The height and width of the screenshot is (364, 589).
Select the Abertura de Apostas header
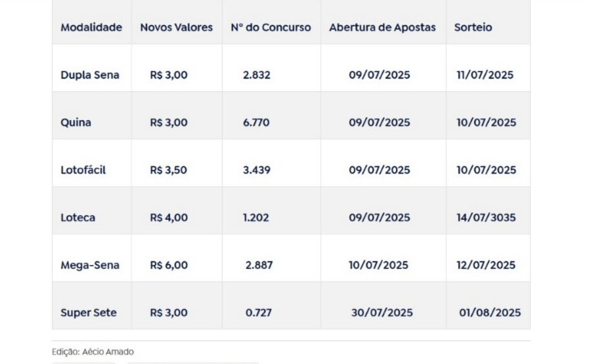382,28
